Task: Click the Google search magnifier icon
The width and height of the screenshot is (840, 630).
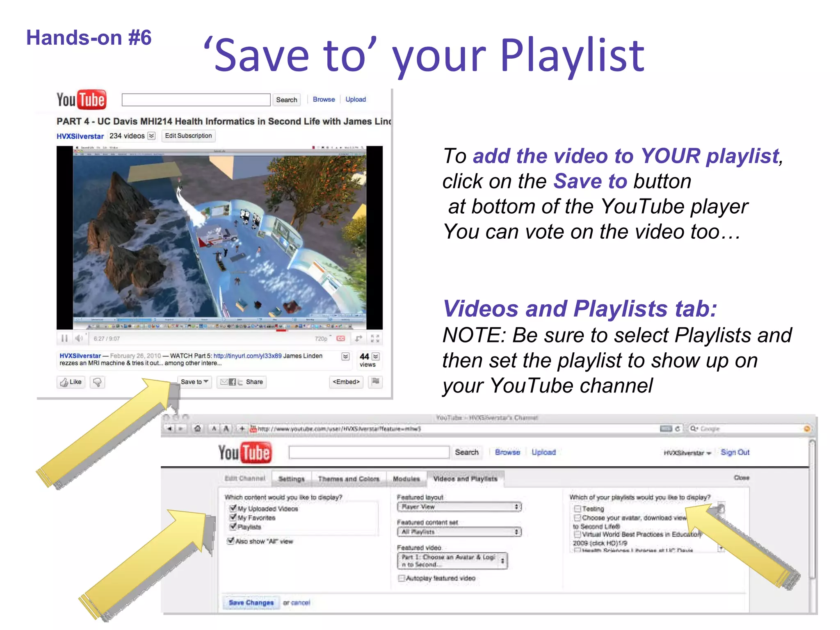Action: [x=694, y=429]
